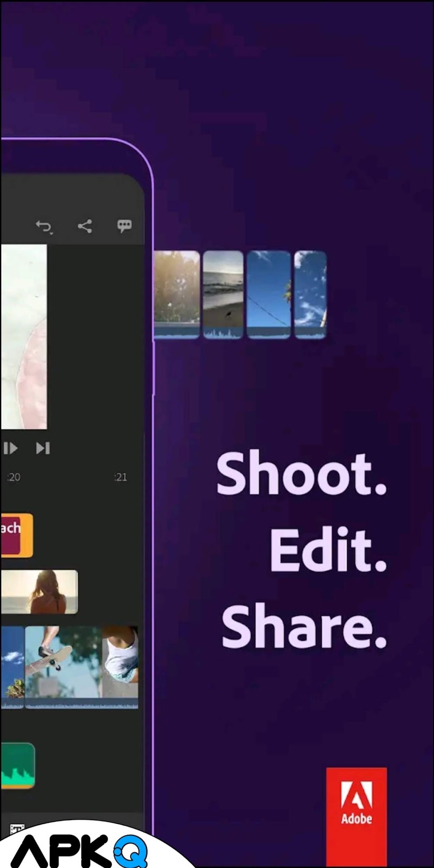Select the floating clouds clip thumbnail
Image resolution: width=434 pixels, height=868 pixels.
(310, 295)
